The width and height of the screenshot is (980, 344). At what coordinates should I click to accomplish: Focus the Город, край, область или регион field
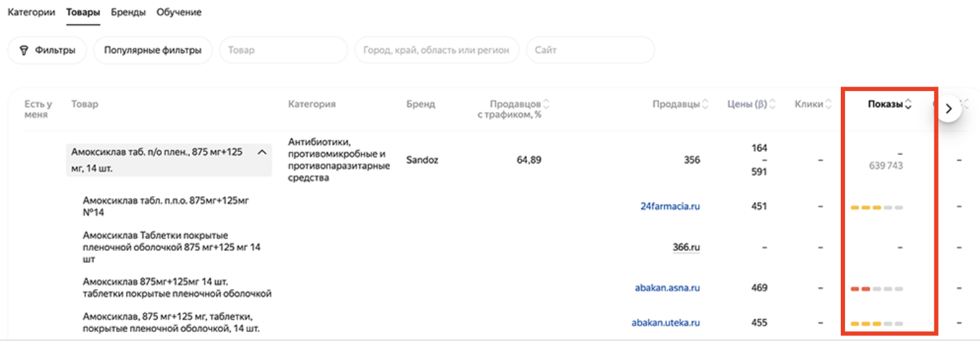437,50
